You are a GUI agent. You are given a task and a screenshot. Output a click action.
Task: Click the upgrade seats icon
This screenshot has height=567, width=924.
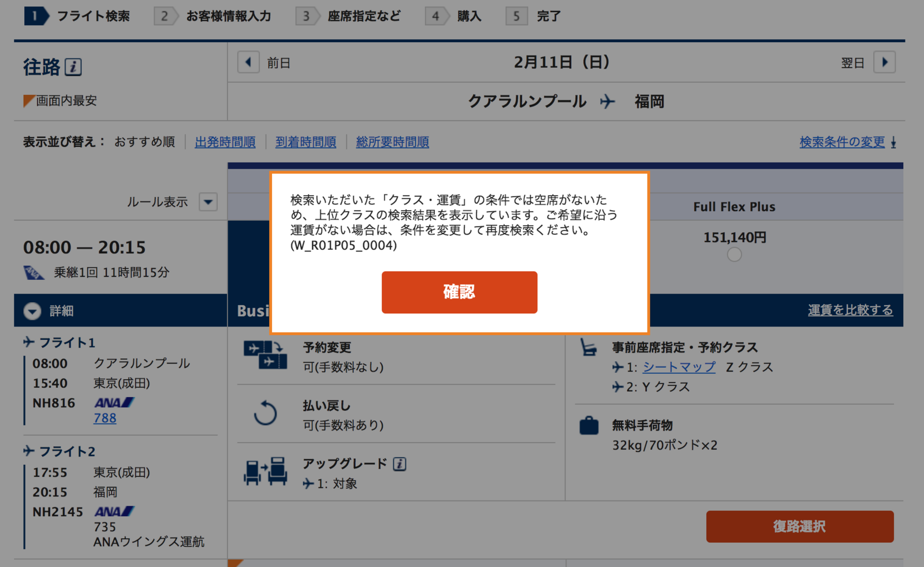point(266,471)
